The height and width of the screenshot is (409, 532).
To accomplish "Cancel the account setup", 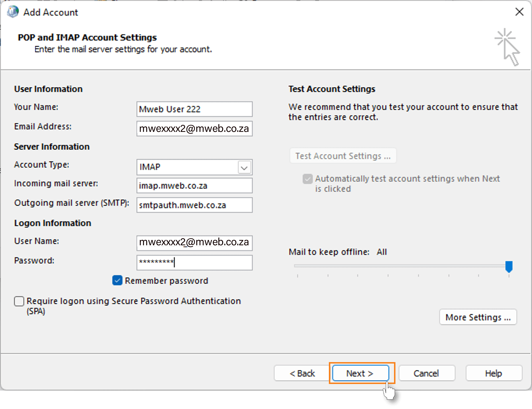I will [426, 373].
